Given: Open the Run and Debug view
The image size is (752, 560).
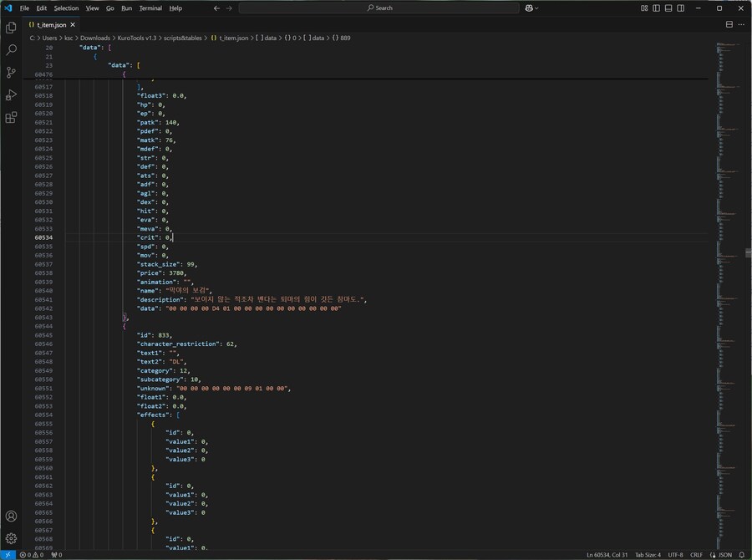Looking at the screenshot, I should [11, 95].
